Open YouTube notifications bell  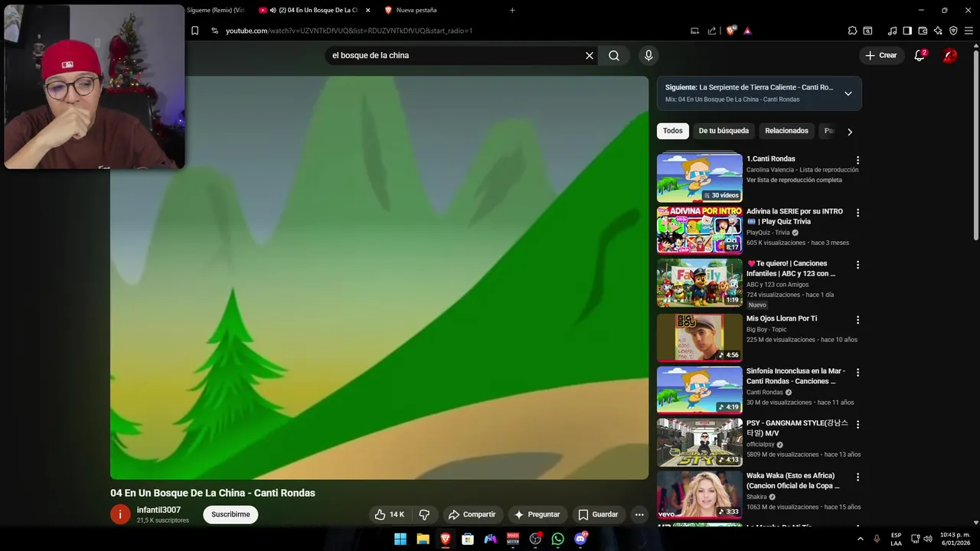pyautogui.click(x=920, y=55)
